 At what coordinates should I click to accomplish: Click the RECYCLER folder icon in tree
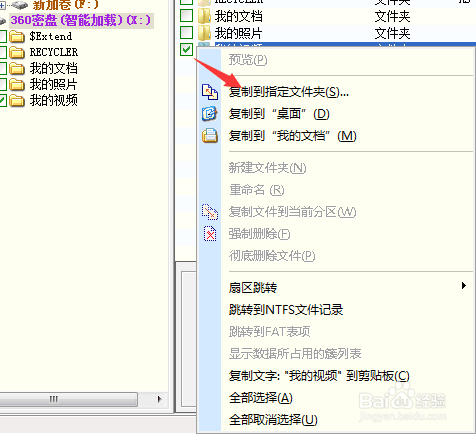17,53
